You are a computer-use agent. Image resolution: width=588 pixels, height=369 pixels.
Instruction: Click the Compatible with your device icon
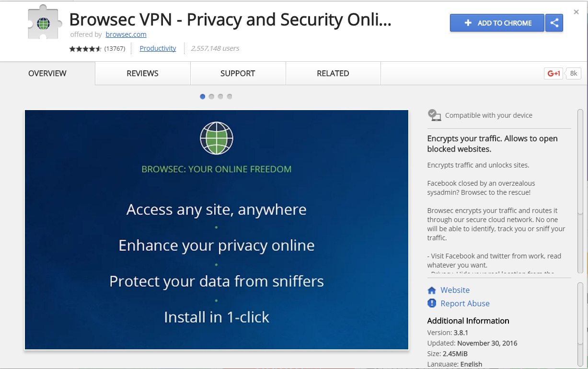click(x=434, y=115)
